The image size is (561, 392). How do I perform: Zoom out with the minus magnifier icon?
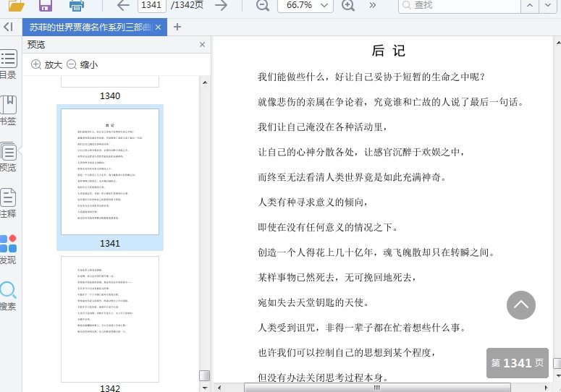[x=263, y=5]
